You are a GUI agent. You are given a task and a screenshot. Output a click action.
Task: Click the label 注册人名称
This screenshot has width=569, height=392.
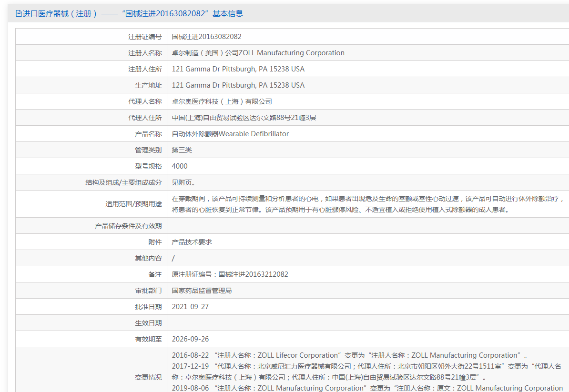coord(145,53)
